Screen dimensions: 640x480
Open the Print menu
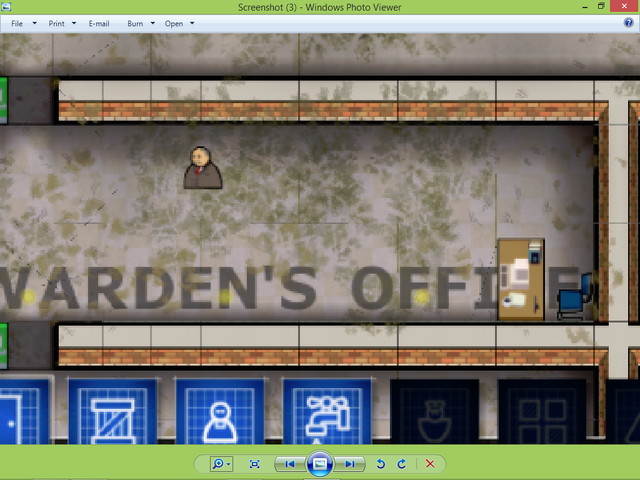coord(56,24)
